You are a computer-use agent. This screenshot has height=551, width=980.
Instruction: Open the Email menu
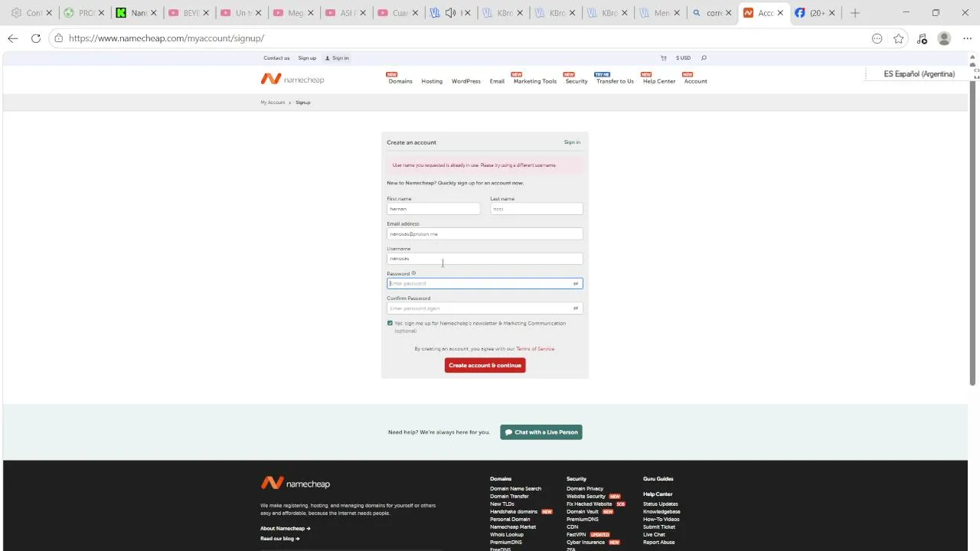click(497, 81)
